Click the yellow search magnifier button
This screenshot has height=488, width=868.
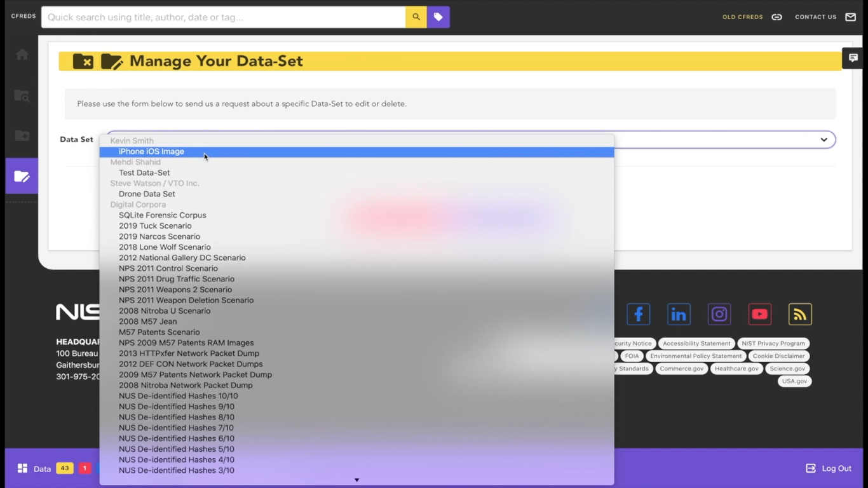tap(416, 17)
